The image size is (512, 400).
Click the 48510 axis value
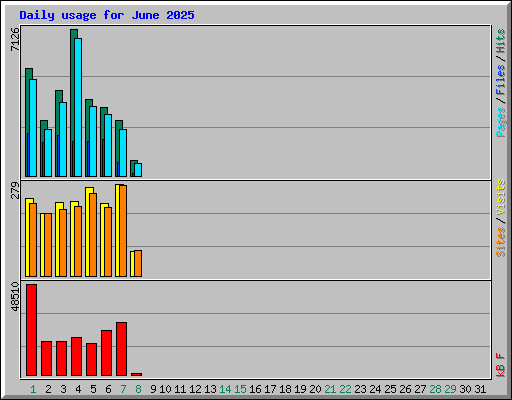pos(15,296)
